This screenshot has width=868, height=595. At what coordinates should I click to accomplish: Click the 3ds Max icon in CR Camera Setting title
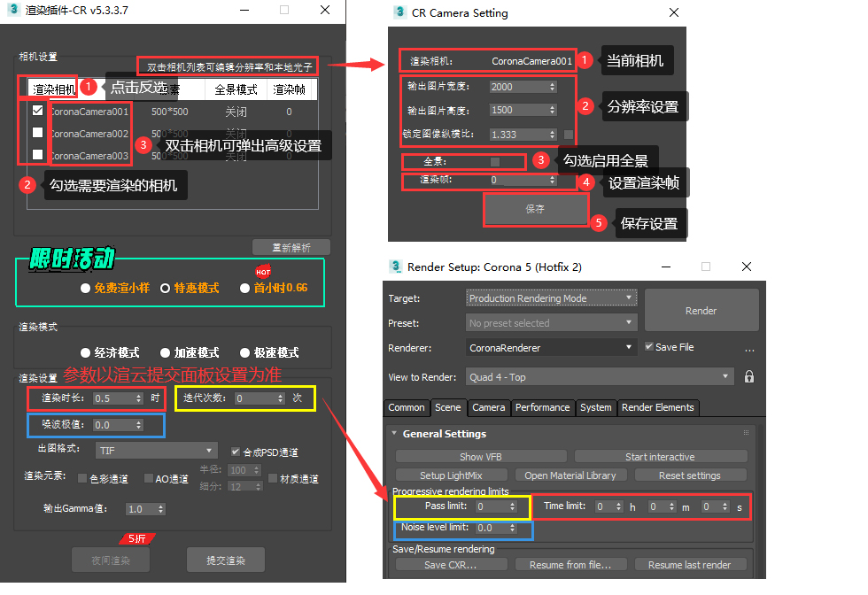tap(397, 13)
